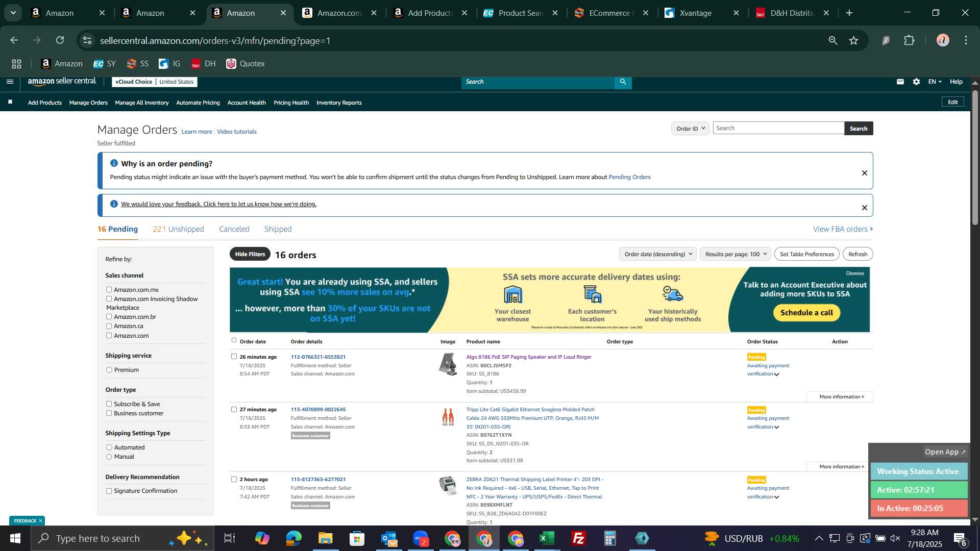Click the Amazon Seller Central logo

62,82
